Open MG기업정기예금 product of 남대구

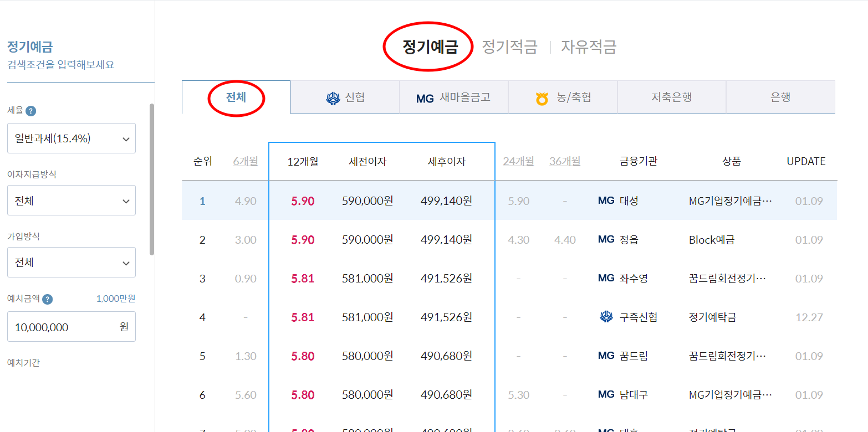click(730, 394)
